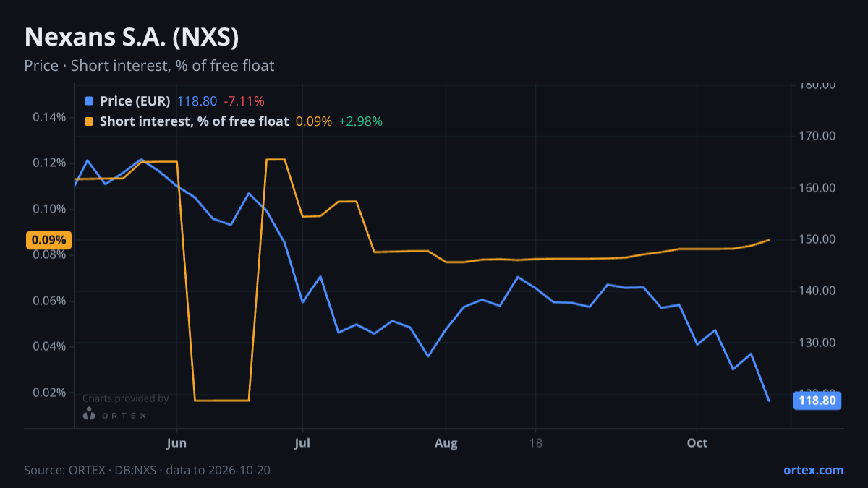Click the 0.06% left axis label
The height and width of the screenshot is (488, 868).
pyautogui.click(x=49, y=301)
